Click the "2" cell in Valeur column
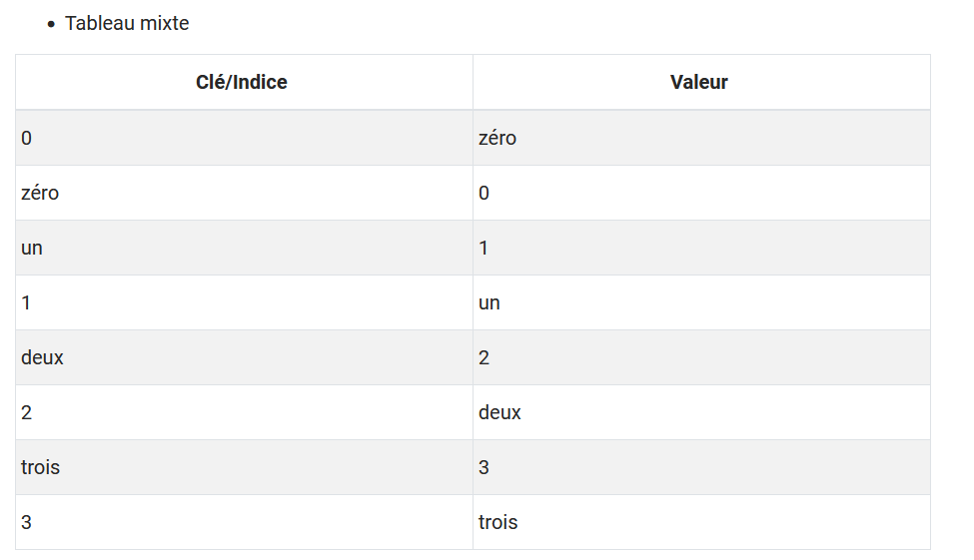974x560 pixels. tap(485, 357)
